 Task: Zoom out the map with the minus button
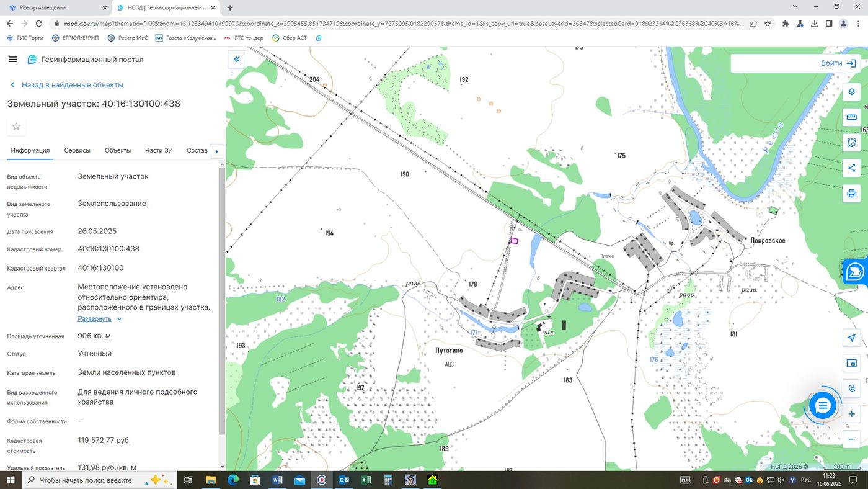pyautogui.click(x=851, y=439)
